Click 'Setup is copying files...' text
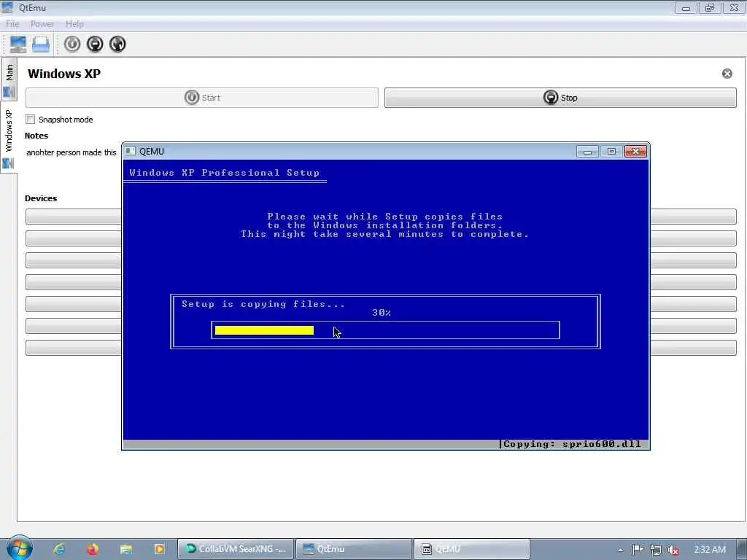This screenshot has width=747, height=560. (x=263, y=304)
